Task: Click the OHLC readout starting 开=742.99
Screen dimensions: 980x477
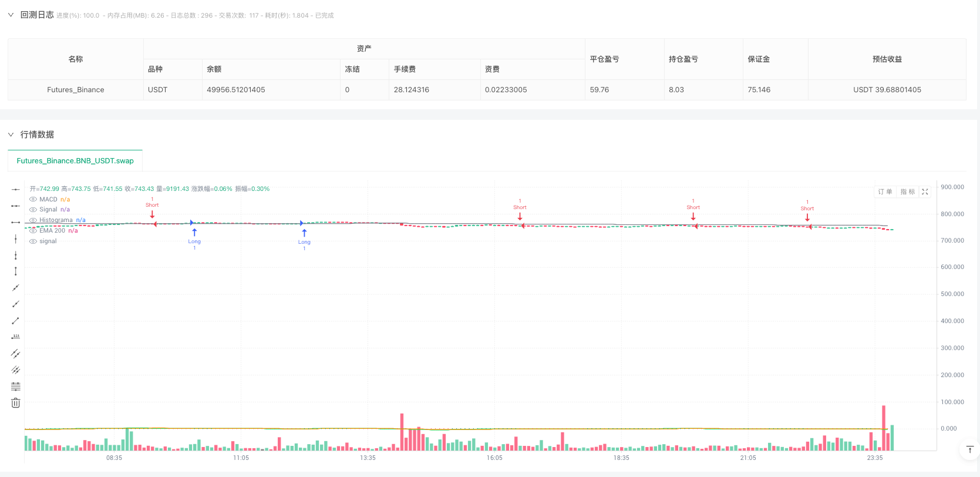Action: [x=150, y=189]
